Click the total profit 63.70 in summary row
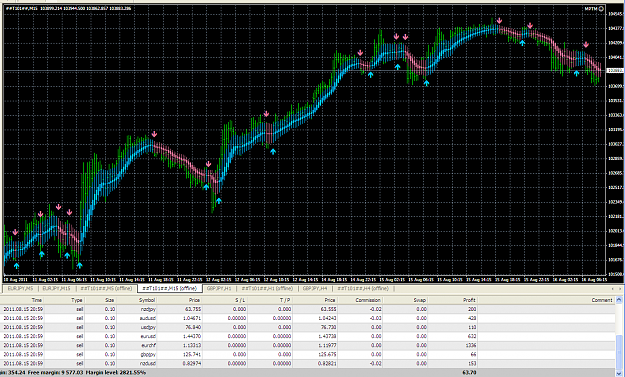The image size is (625, 377). [470, 373]
